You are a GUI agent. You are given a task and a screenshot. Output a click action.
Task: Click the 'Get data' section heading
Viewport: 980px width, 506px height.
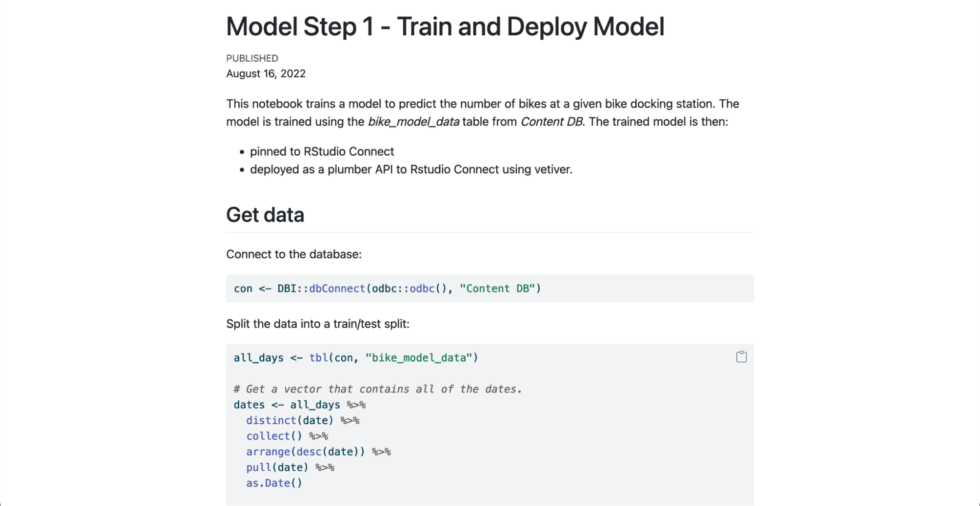(265, 215)
